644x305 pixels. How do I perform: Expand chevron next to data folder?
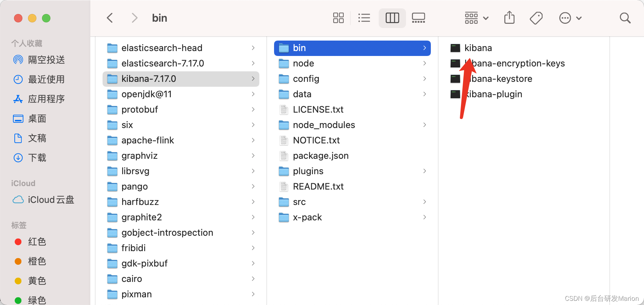coord(425,94)
